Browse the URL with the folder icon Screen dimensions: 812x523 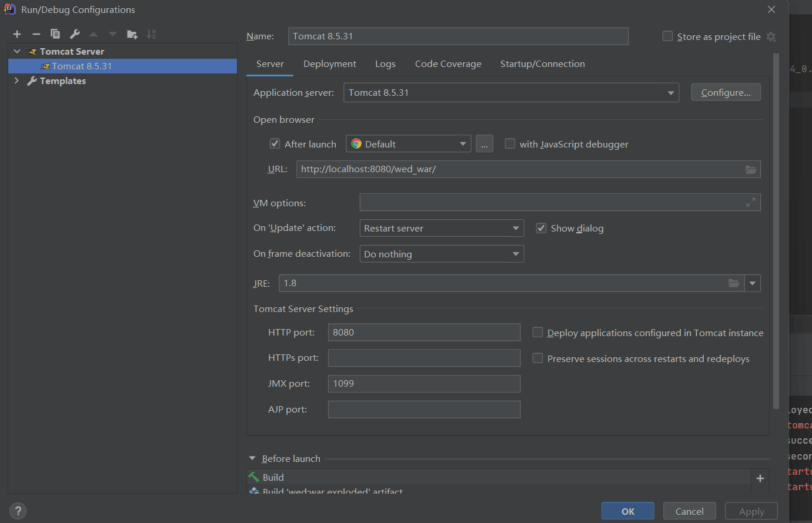751,169
